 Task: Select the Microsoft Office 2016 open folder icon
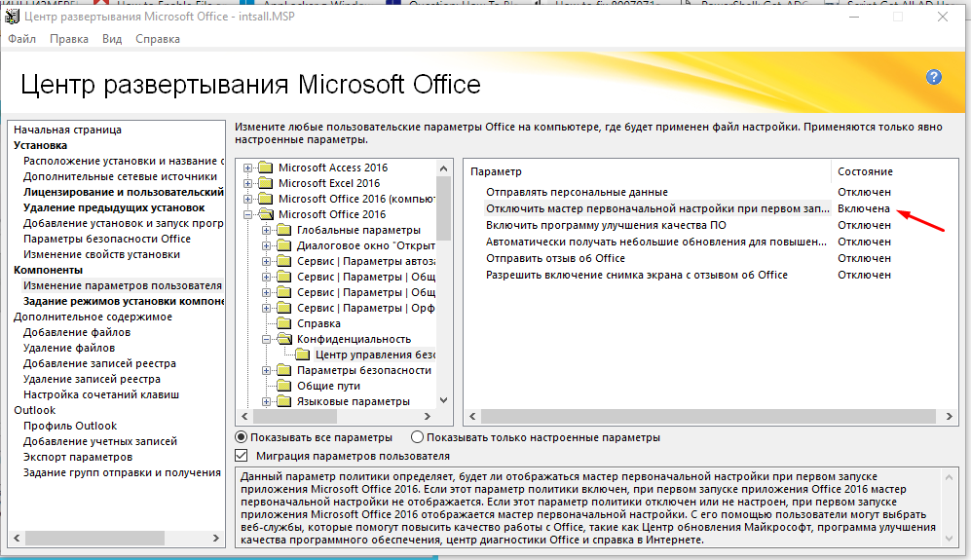click(266, 214)
